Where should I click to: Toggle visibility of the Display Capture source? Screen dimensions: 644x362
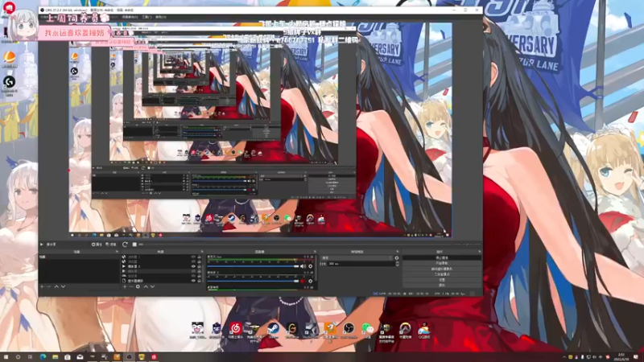(193, 281)
